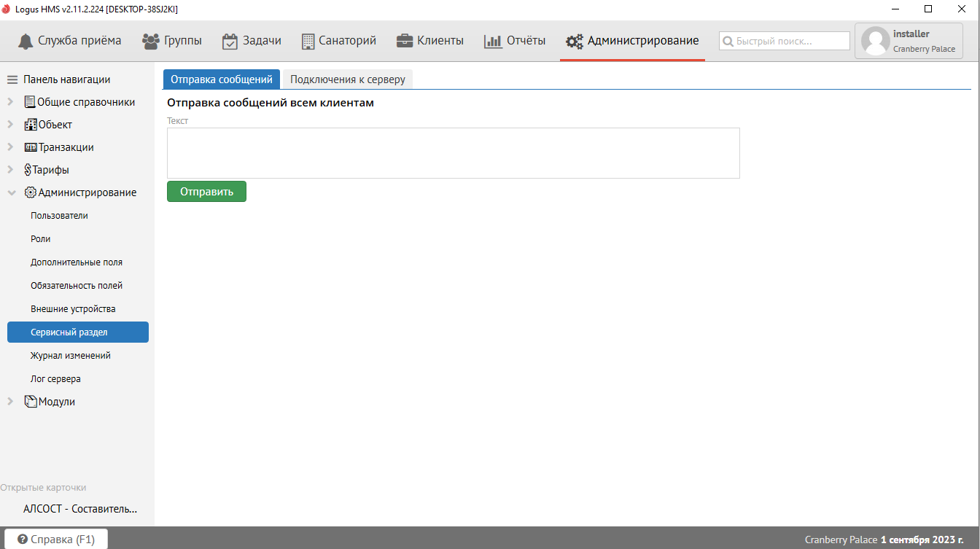
Task: Click the Администрирование gears icon in top menu
Action: point(575,41)
